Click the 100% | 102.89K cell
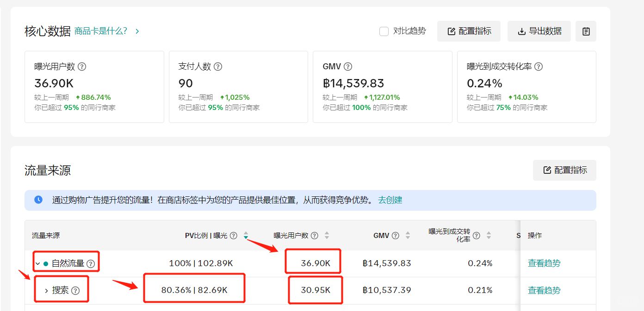Viewport: 644px width, 311px height. point(201,263)
